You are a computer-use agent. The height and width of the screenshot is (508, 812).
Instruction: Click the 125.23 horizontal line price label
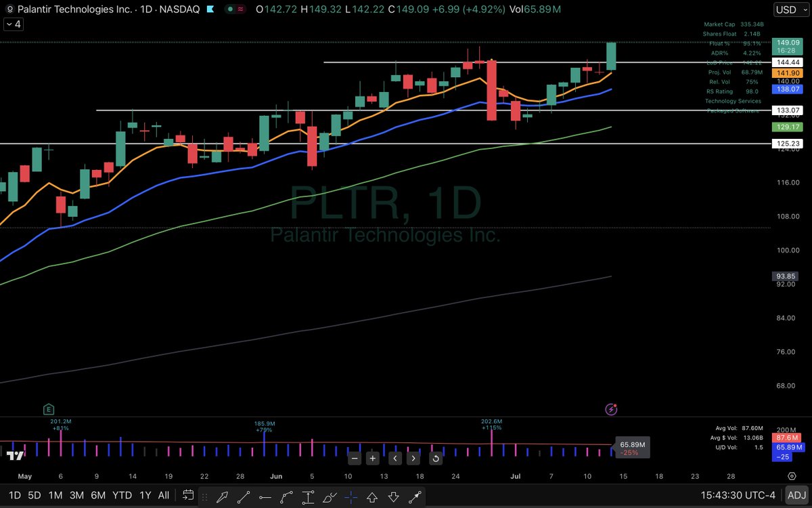789,143
